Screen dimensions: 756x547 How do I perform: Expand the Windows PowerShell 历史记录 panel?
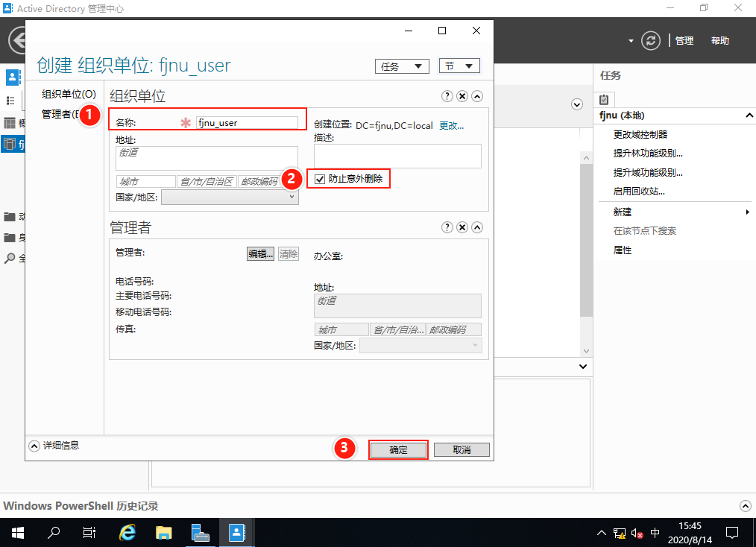[x=745, y=506]
